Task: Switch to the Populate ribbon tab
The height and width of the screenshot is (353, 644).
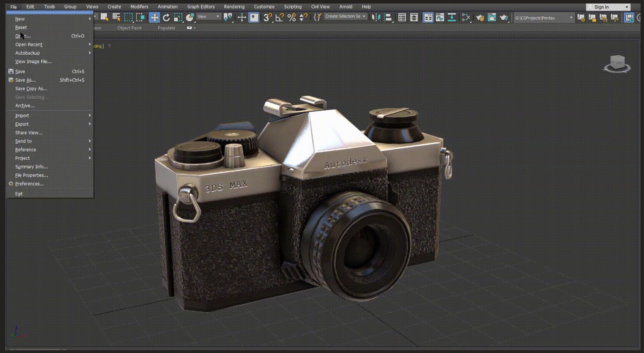Action: [166, 28]
